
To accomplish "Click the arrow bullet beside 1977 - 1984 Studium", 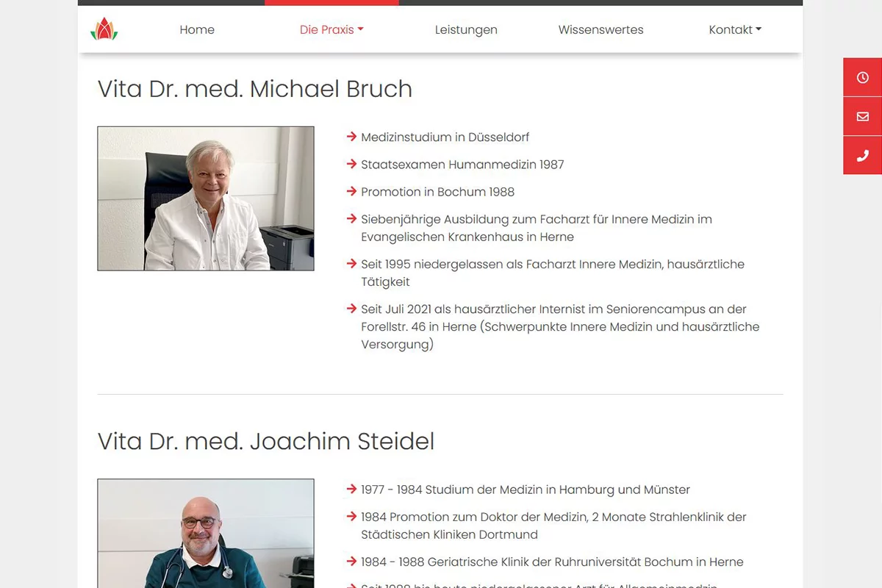I will (x=351, y=489).
